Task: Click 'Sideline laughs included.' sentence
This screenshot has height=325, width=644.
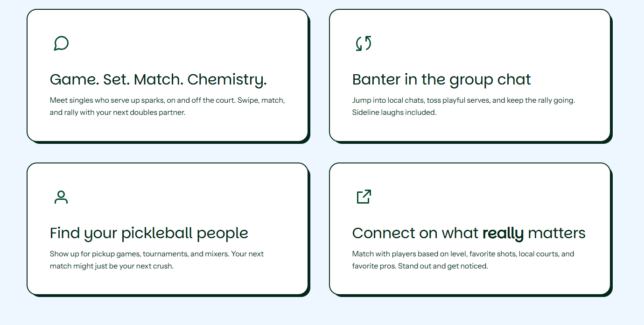Action: click(x=394, y=113)
